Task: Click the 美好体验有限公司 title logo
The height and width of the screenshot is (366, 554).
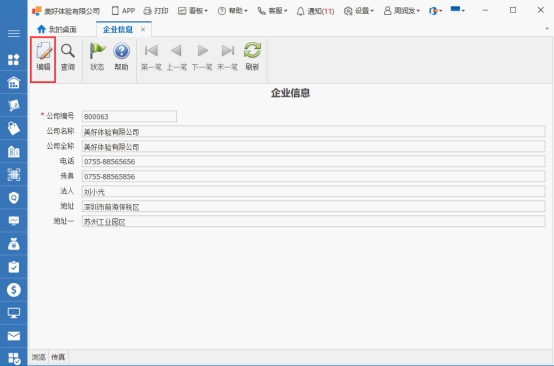Action: pos(66,11)
